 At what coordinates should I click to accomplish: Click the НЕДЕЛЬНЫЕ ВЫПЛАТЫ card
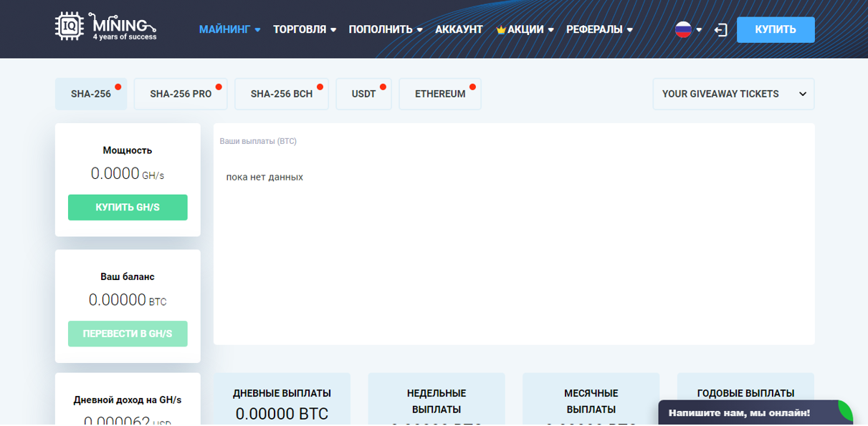click(x=437, y=399)
